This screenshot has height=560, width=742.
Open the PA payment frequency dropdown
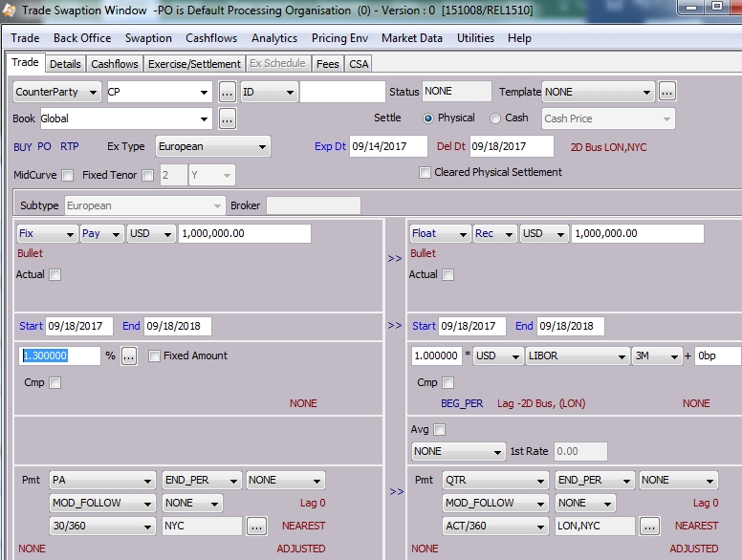[x=102, y=481]
